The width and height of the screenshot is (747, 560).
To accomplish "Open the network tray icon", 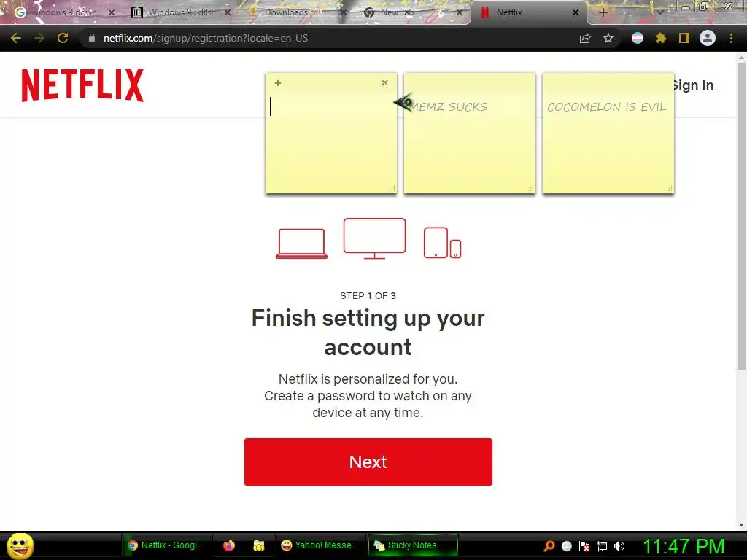I will click(602, 546).
